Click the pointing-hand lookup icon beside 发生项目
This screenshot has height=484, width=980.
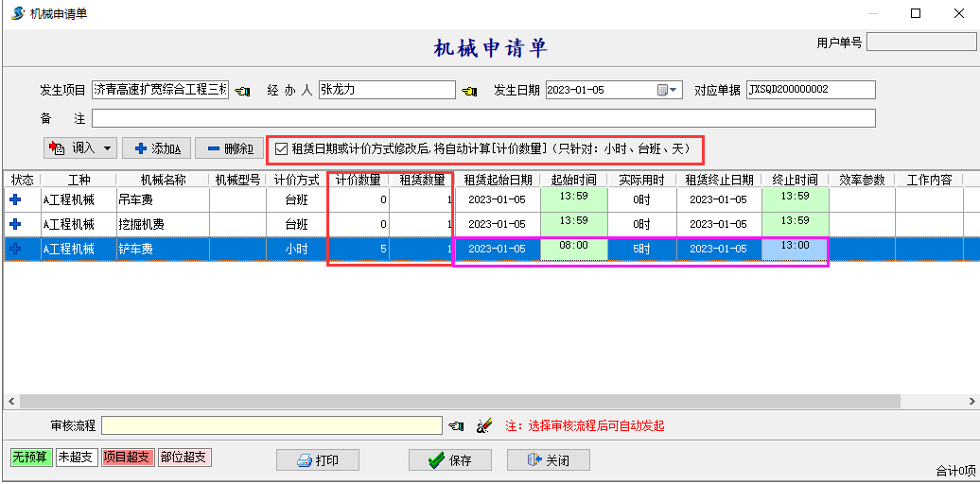242,91
